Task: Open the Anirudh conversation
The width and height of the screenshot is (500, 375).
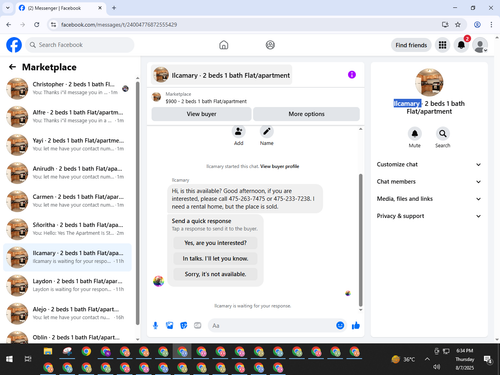Action: pyautogui.click(x=67, y=173)
